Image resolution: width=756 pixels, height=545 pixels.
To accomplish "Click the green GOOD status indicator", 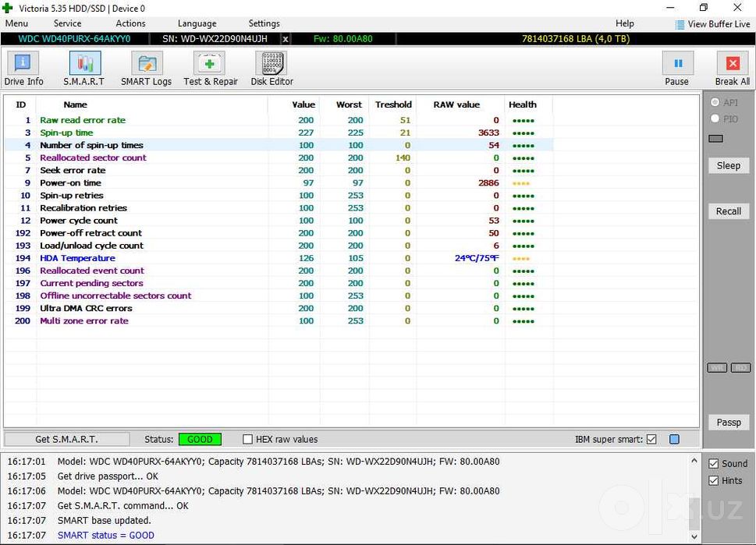I will tap(200, 440).
